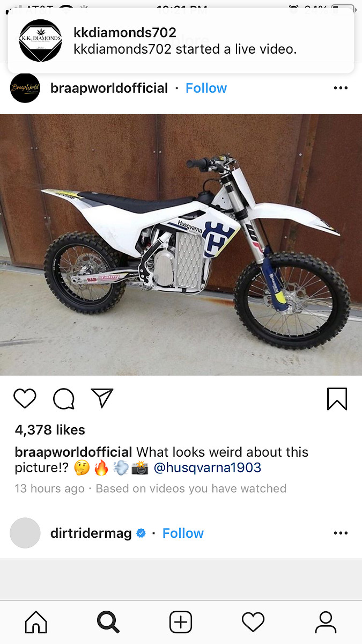Like the braapworldofficial post with heart icon
Viewport: 362px width, 644px height.
[25, 399]
